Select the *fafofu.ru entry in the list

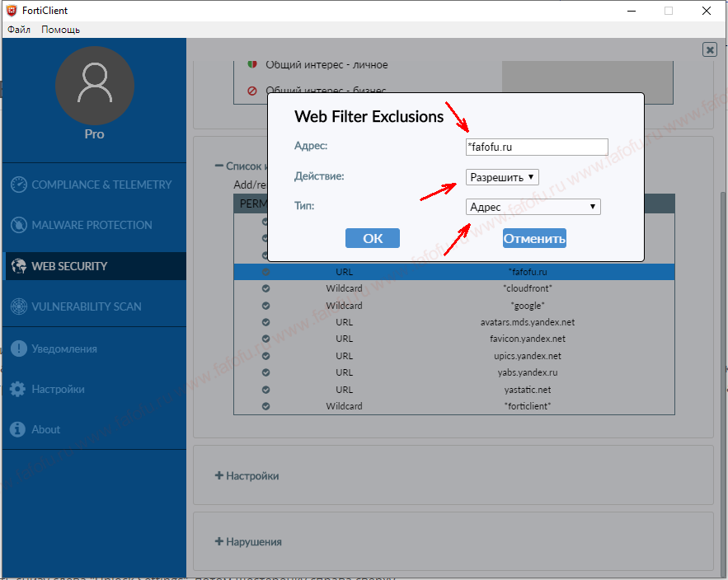coord(454,272)
